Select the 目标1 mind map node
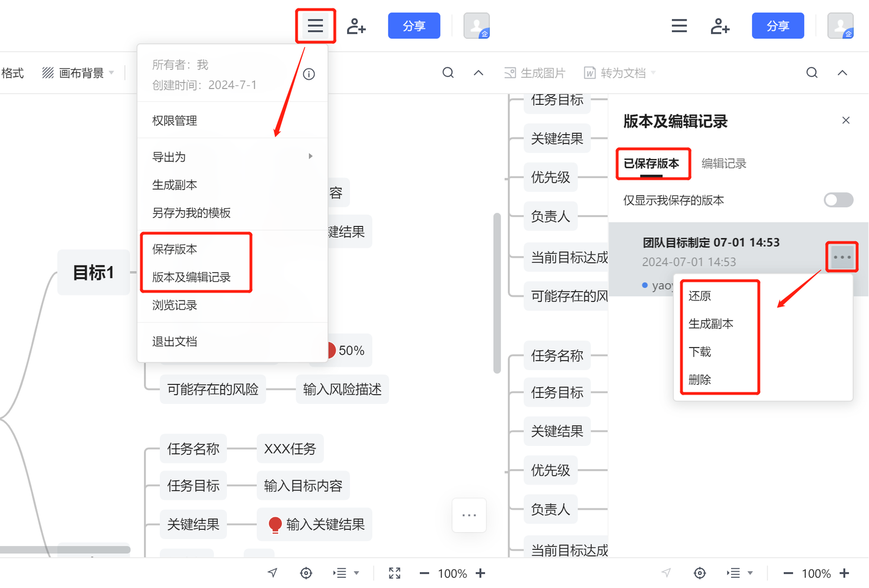 (93, 273)
